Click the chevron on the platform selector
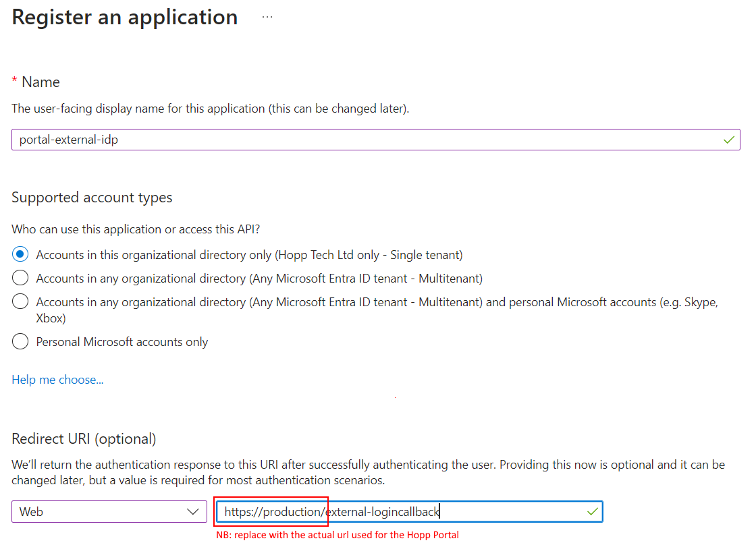 (194, 511)
